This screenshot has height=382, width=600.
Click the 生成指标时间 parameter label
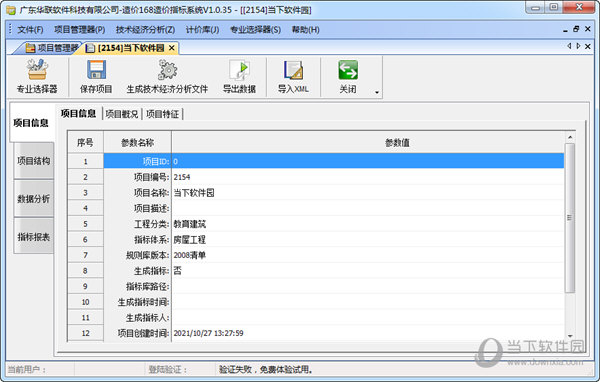point(143,302)
